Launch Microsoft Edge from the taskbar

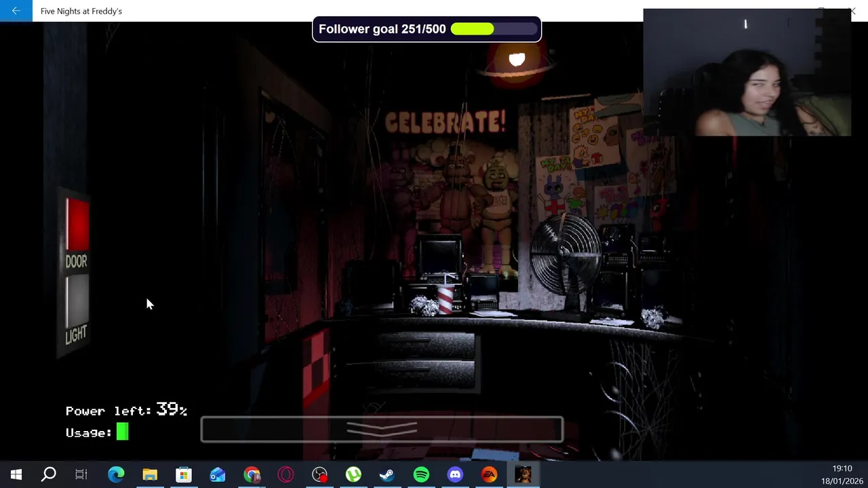click(116, 474)
